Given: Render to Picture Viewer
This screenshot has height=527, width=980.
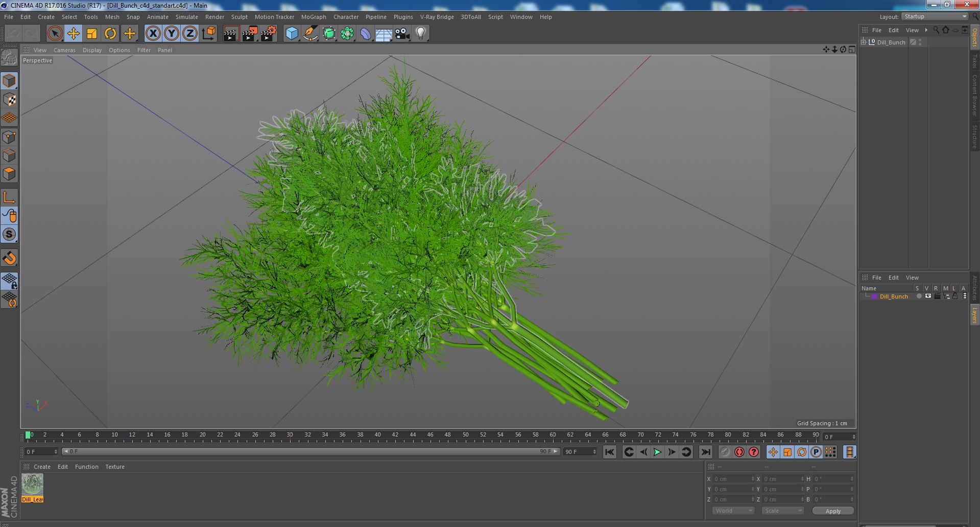Looking at the screenshot, I should point(250,34).
